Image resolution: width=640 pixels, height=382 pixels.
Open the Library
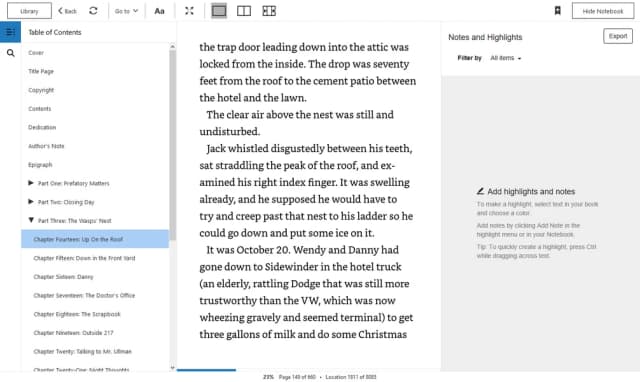pos(29,11)
